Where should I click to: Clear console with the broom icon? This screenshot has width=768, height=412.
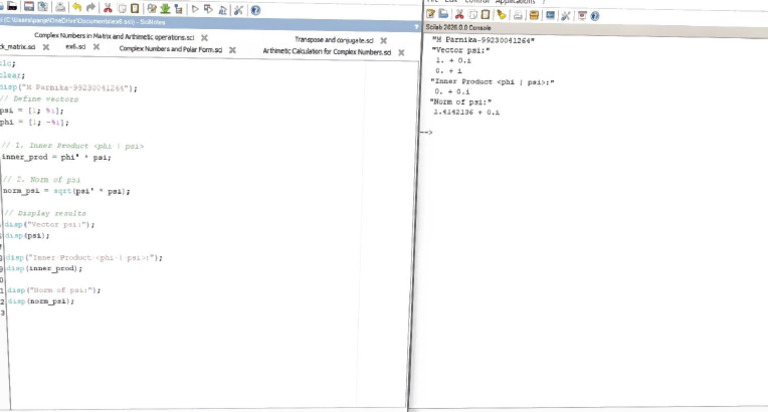(x=501, y=15)
